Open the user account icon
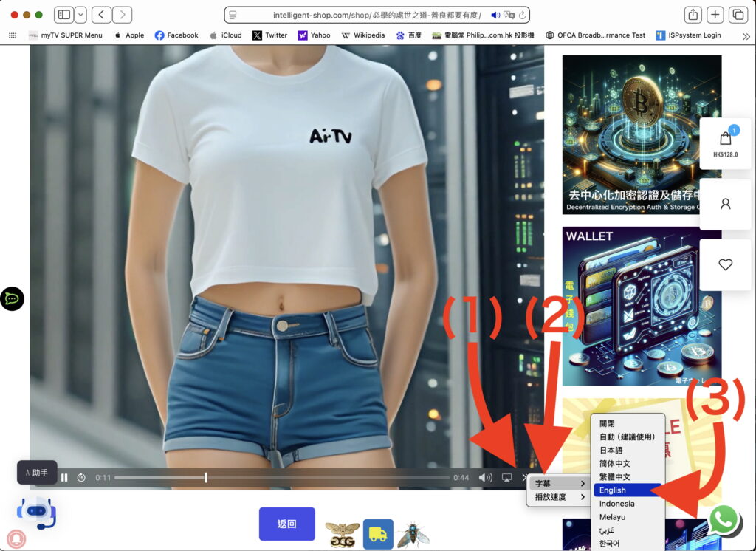 point(725,204)
